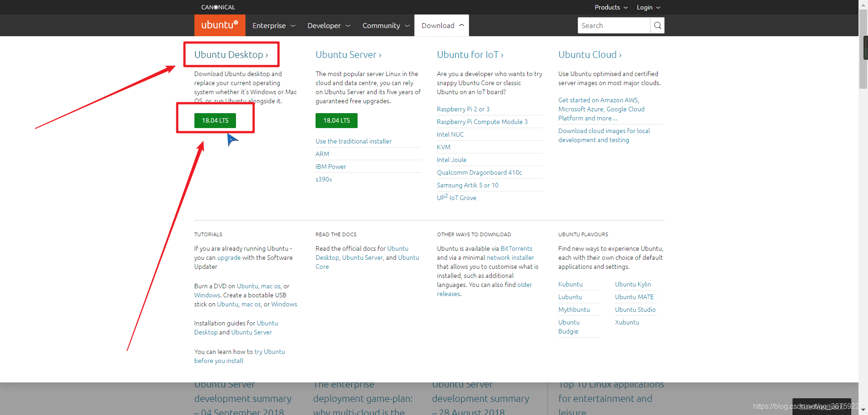Click the page vertical scrollbar thumb
The image size is (868, 415).
(863, 49)
